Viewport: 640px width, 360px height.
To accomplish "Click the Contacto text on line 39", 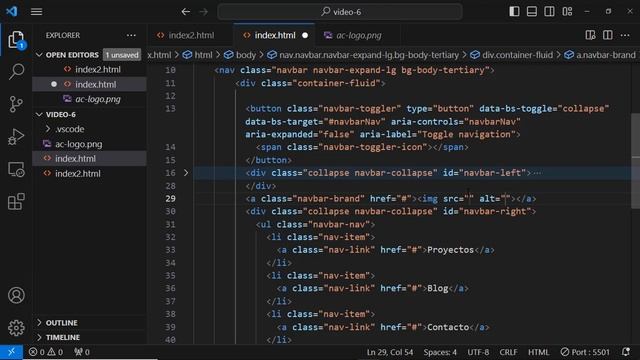I will point(448,327).
